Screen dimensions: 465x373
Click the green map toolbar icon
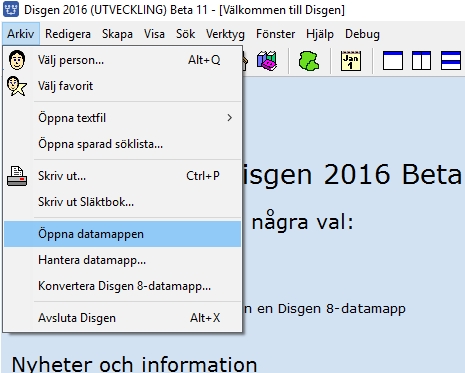tap(309, 61)
